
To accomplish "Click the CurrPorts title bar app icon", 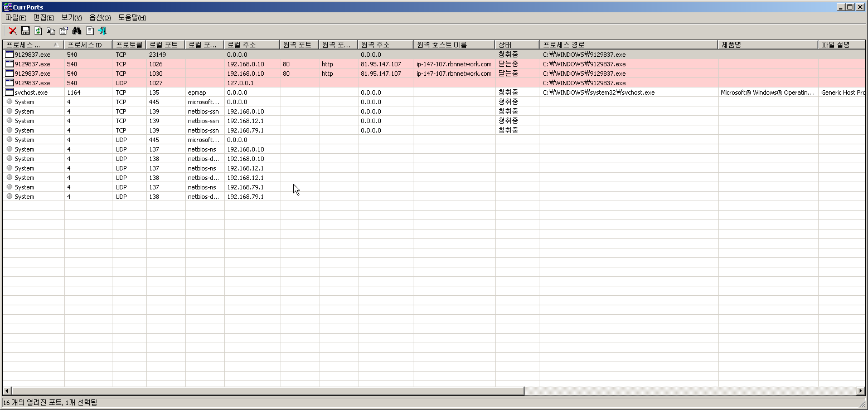I will [x=7, y=7].
